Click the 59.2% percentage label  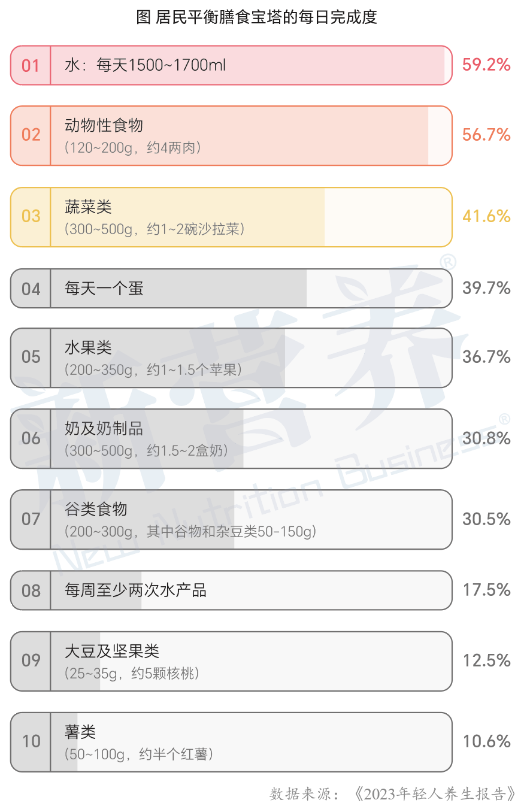point(486,65)
